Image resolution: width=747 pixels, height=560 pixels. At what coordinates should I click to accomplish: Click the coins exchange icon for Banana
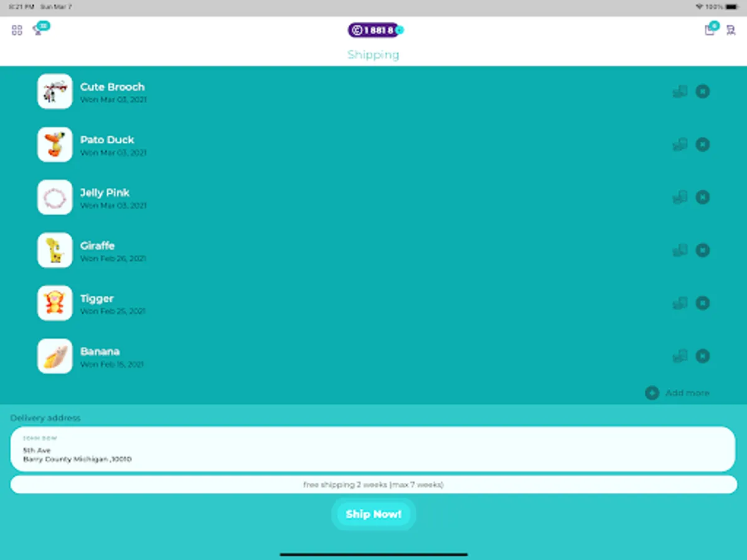click(680, 356)
